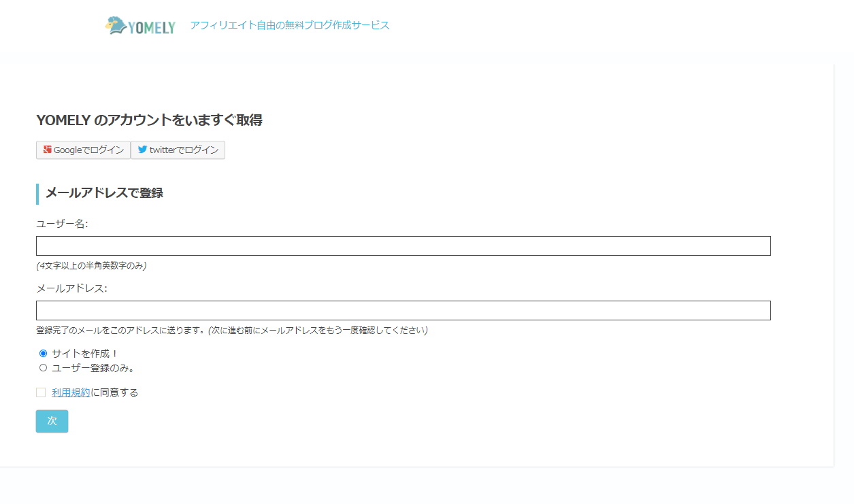The image size is (854, 504).
Task: Click the 次 next button
Action: point(52,421)
